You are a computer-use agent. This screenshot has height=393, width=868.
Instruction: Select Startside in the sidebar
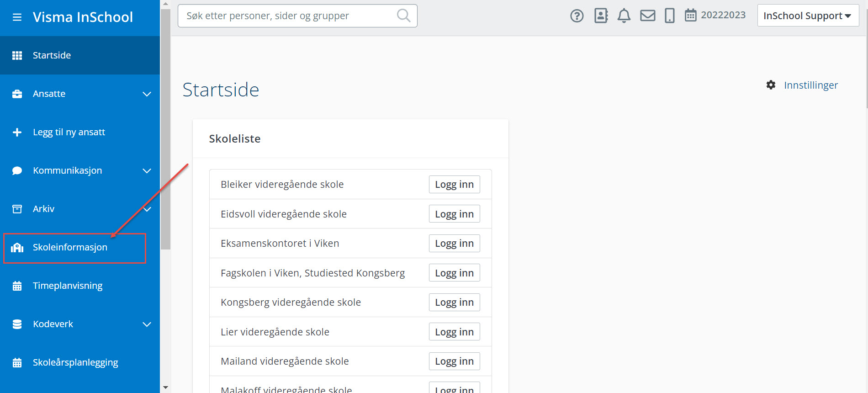tap(80, 55)
